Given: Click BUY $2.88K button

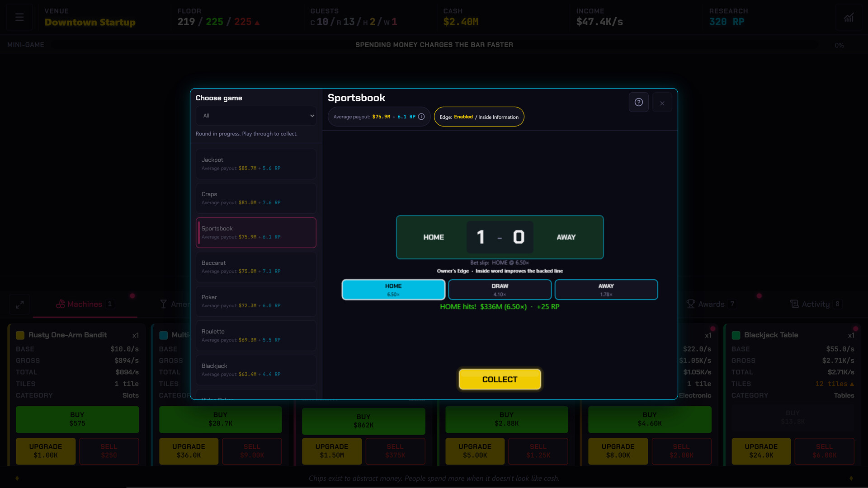Looking at the screenshot, I should point(507,419).
